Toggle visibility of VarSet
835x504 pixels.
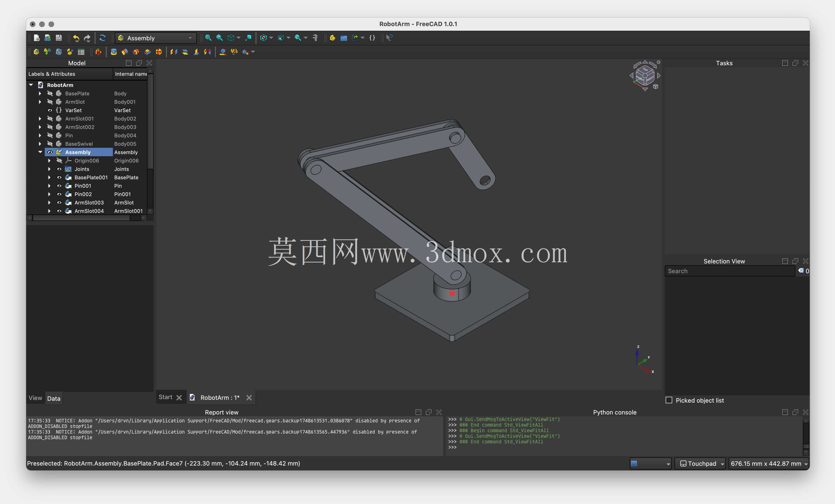tap(50, 110)
